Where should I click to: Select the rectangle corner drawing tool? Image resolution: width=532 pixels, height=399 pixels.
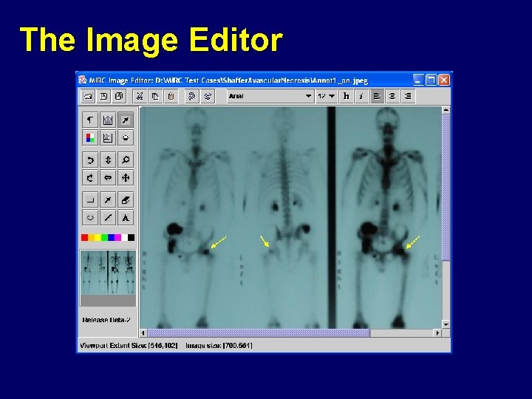pyautogui.click(x=90, y=199)
